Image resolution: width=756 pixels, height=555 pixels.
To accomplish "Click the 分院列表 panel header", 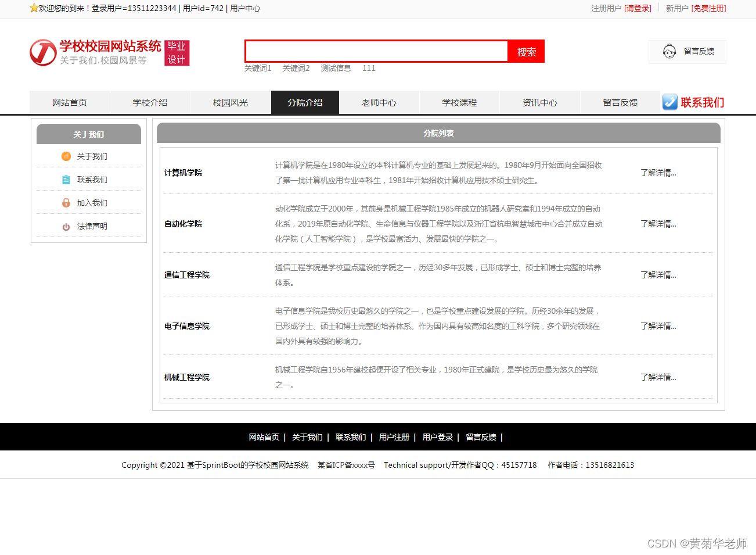I will pyautogui.click(x=438, y=133).
